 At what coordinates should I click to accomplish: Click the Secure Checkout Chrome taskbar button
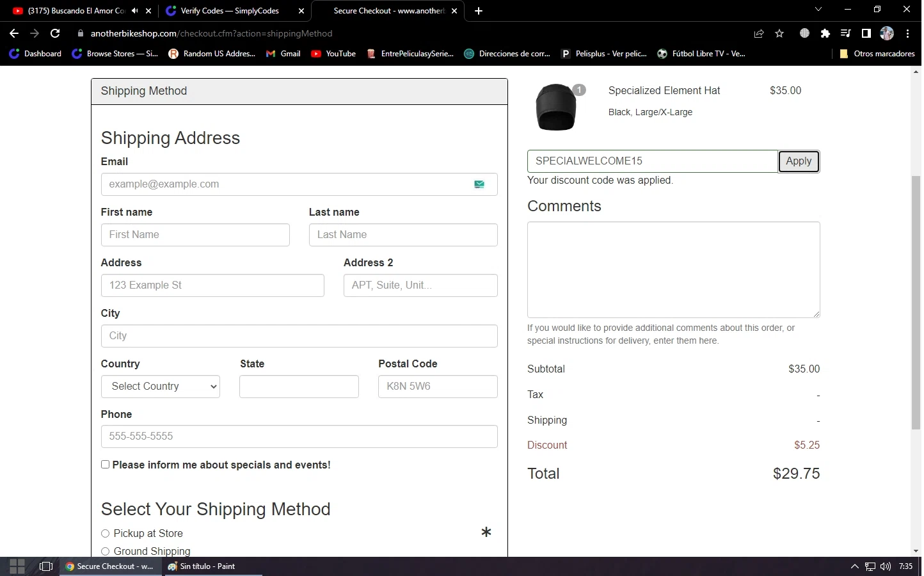(x=110, y=566)
